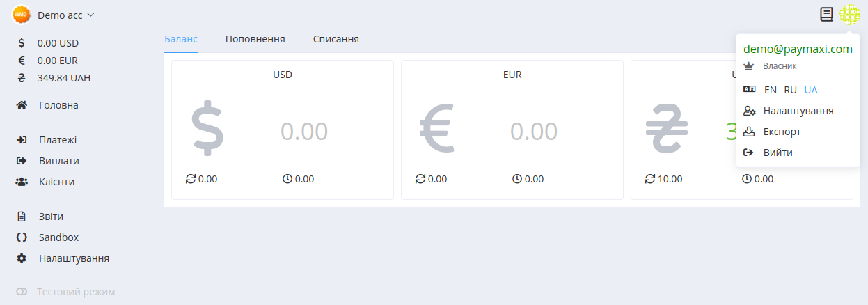Click the Платежі sign-in arrow icon
This screenshot has width=868, height=305.
pyautogui.click(x=22, y=140)
